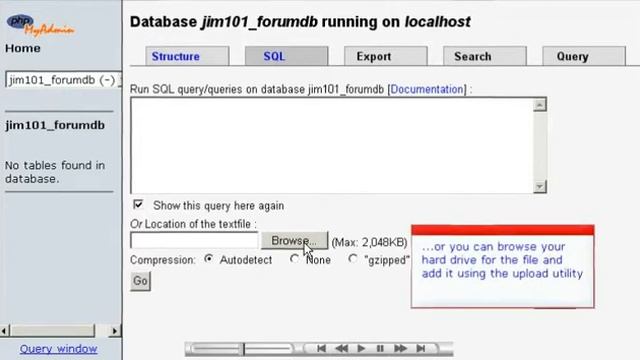Open the Documentation link

(427, 89)
